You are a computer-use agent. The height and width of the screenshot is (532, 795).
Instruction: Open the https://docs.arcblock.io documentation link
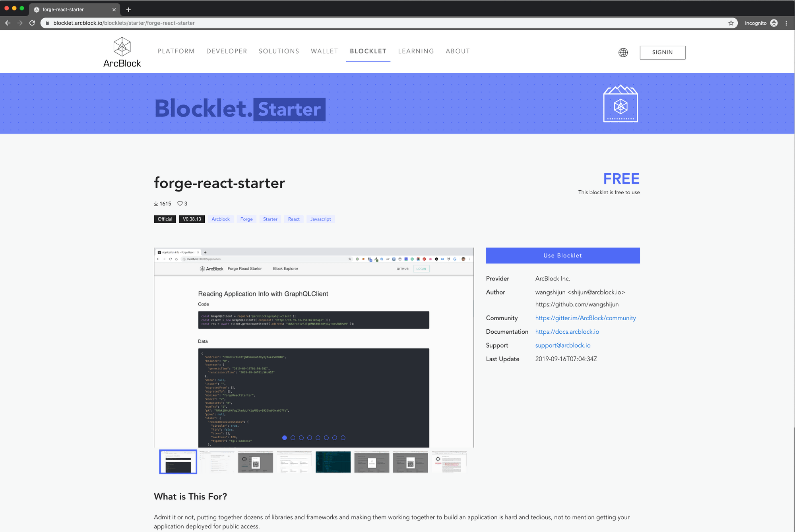pyautogui.click(x=567, y=331)
